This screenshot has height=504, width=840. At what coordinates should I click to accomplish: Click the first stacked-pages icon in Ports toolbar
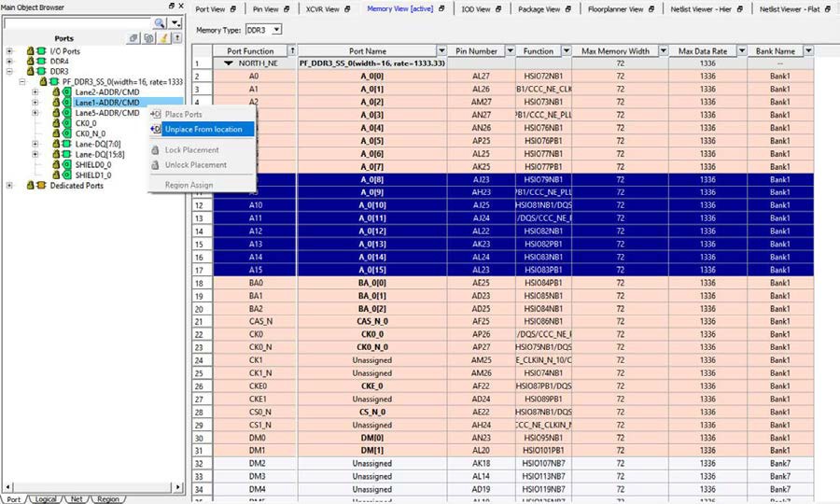(135, 38)
